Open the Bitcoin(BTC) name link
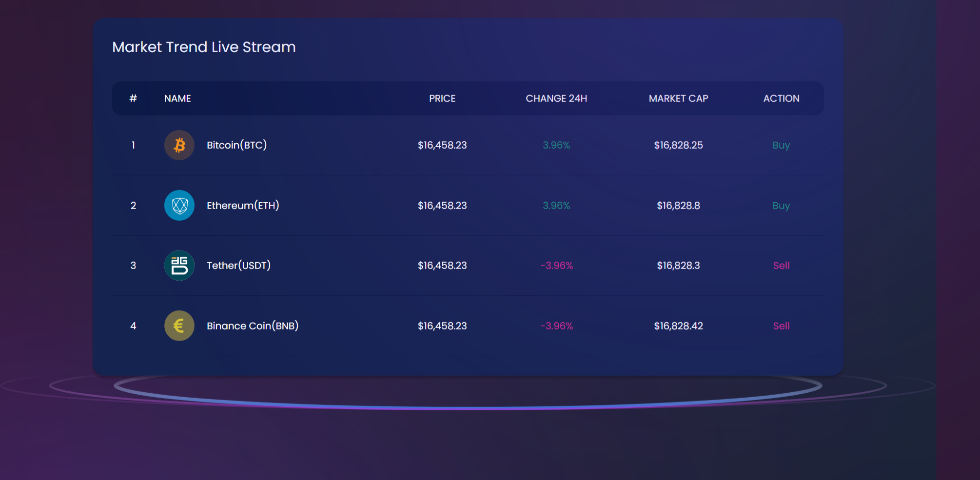 [236, 145]
